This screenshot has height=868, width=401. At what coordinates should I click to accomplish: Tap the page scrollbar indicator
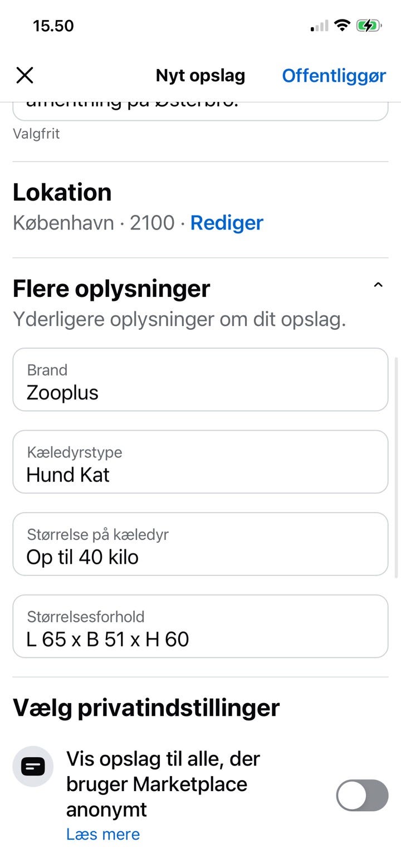(x=396, y=468)
